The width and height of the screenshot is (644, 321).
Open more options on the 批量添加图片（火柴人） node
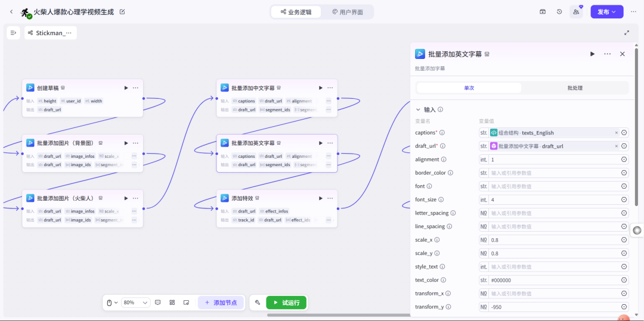[x=135, y=198]
